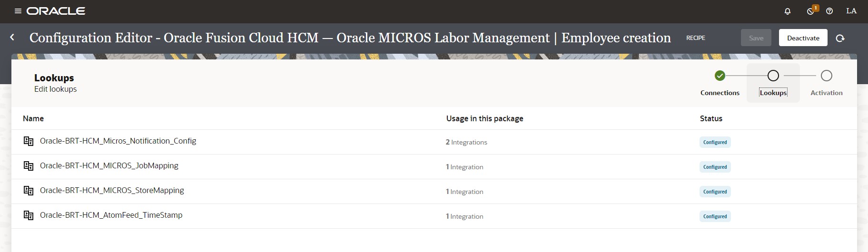Screen dimensions: 868x252
Task: Open the announcements icon with badge
Action: click(811, 10)
